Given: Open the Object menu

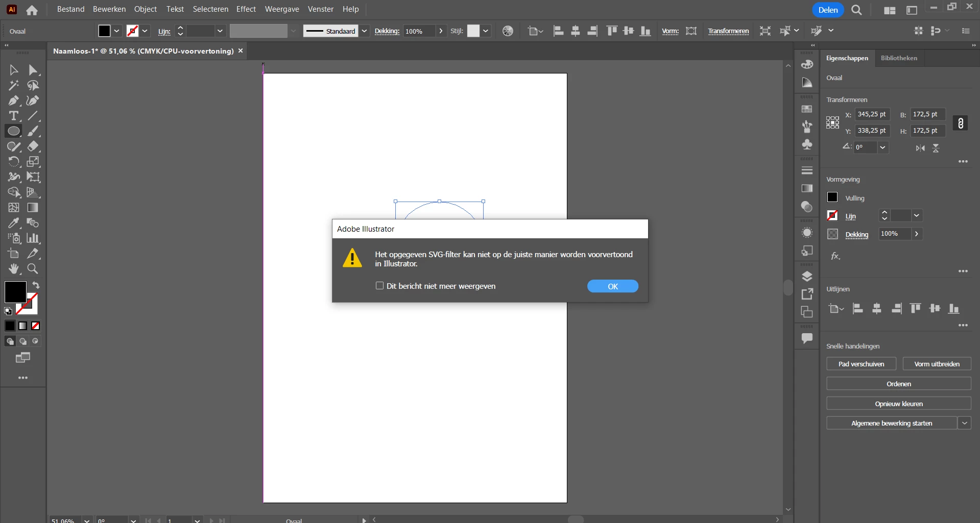Looking at the screenshot, I should click(x=146, y=9).
